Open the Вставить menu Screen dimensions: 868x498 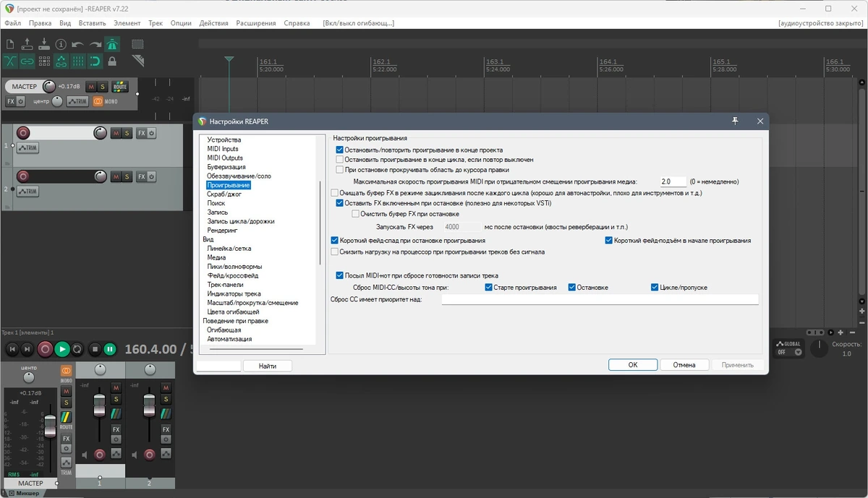click(x=92, y=23)
